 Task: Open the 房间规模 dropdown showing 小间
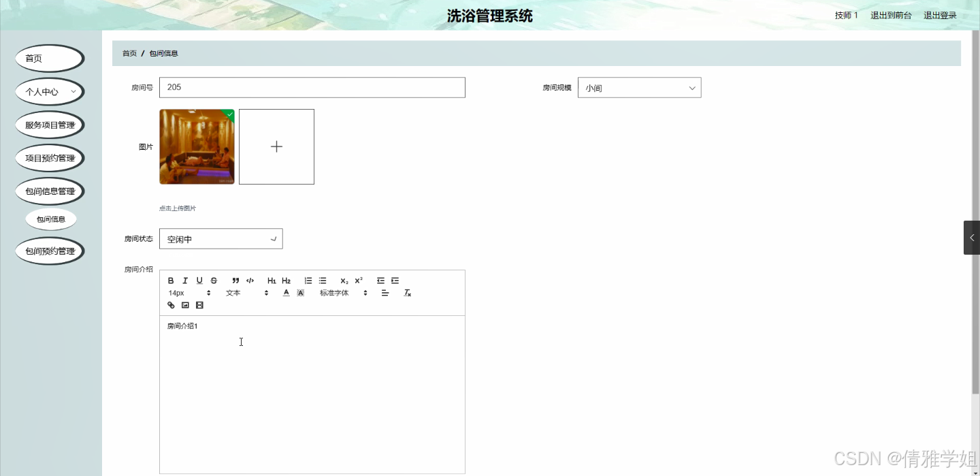(639, 88)
